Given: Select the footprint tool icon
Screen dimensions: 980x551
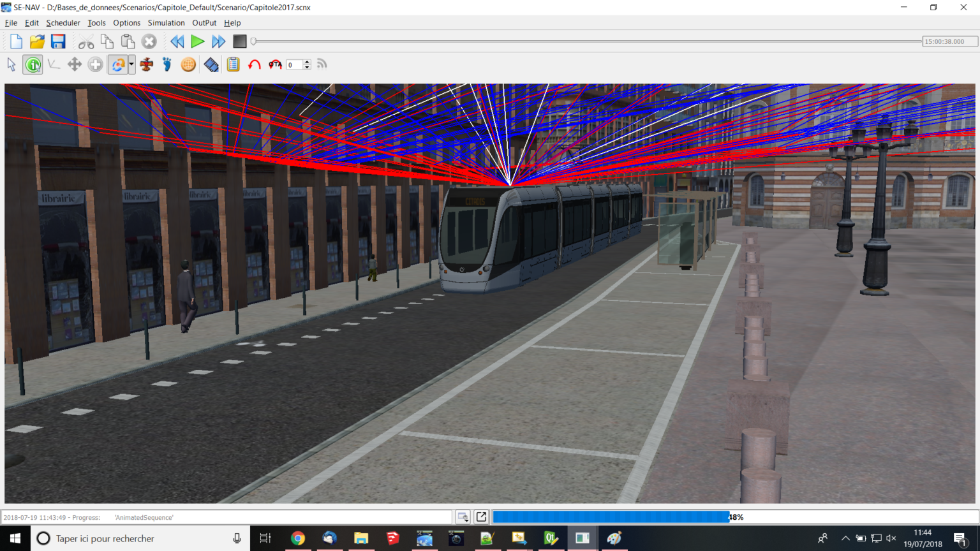Looking at the screenshot, I should point(167,64).
